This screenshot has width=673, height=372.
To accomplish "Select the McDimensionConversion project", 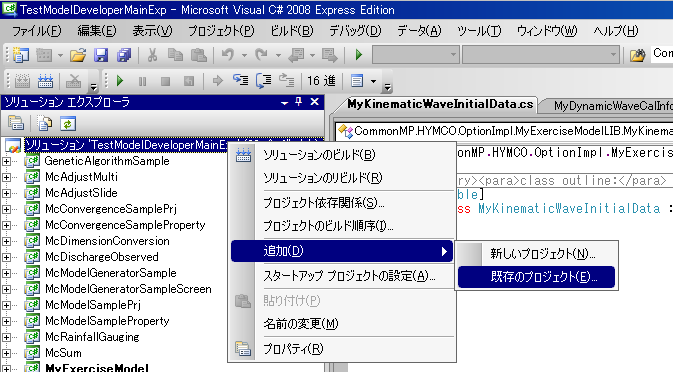I will click(x=107, y=241).
